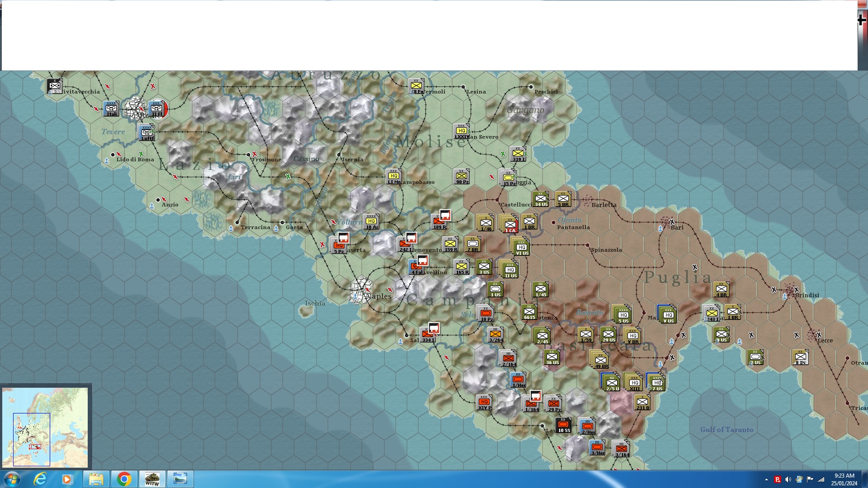Click the Europe minimap overview
The image size is (868, 488).
[45, 427]
